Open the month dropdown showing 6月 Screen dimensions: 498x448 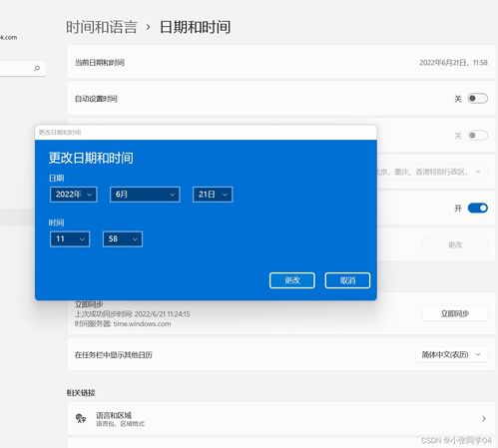pyautogui.click(x=145, y=195)
